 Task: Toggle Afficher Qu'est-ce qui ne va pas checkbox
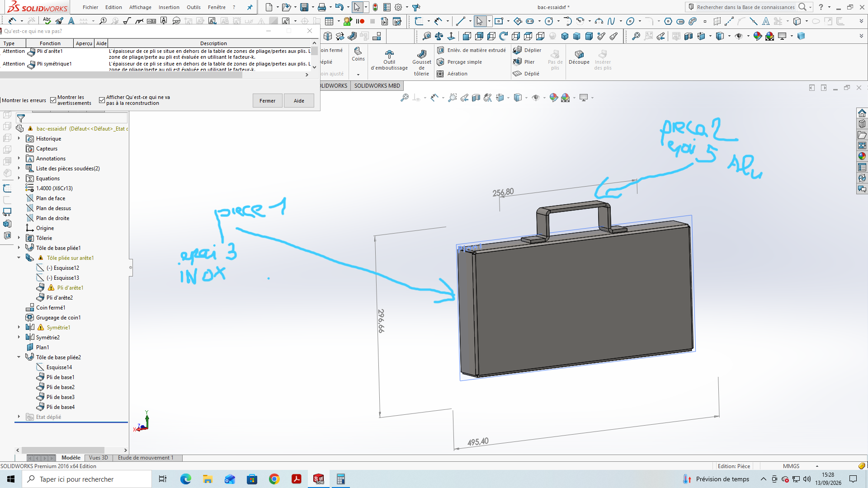click(102, 100)
